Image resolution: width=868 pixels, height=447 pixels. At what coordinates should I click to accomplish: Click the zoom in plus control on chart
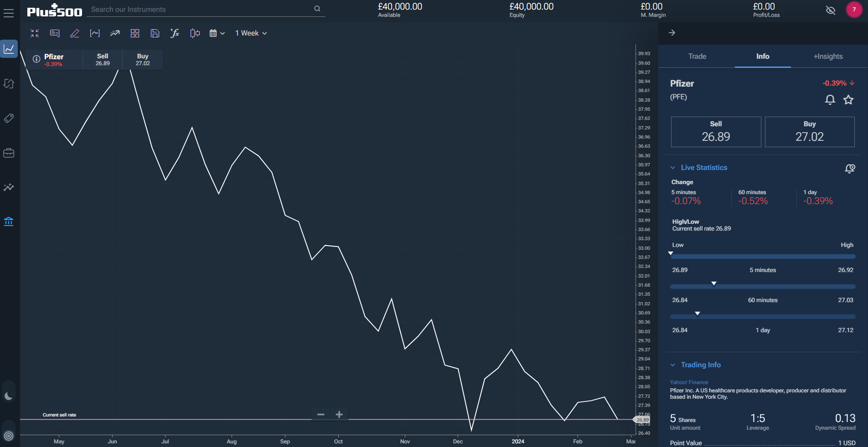339,415
